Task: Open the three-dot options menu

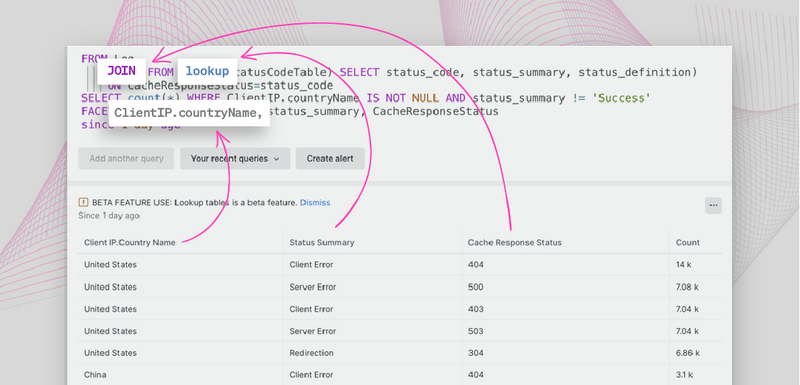Action: pyautogui.click(x=713, y=206)
